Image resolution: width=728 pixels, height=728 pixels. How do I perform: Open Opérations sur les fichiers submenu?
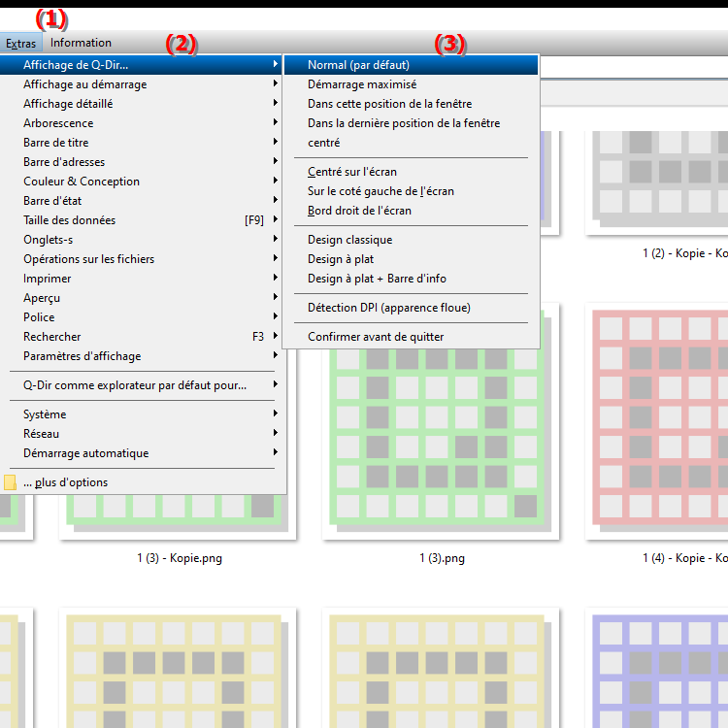pyautogui.click(x=141, y=259)
